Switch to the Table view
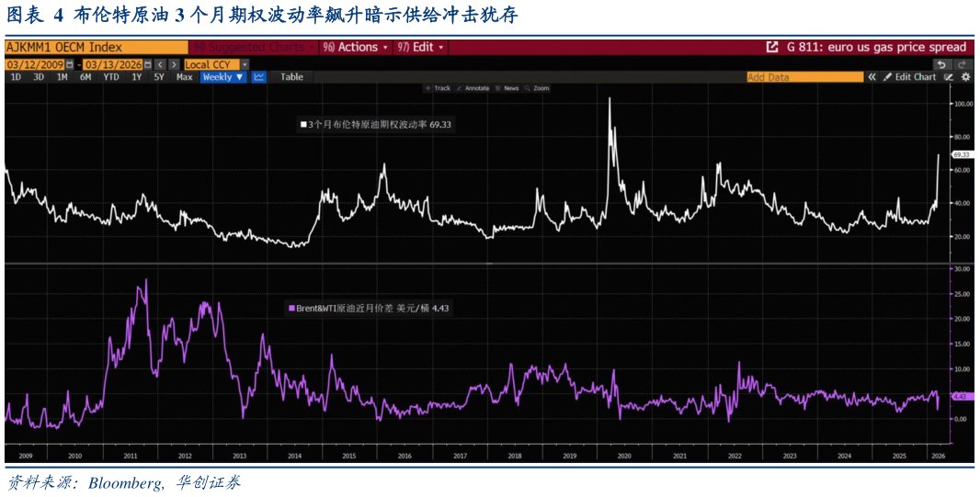 click(x=291, y=77)
